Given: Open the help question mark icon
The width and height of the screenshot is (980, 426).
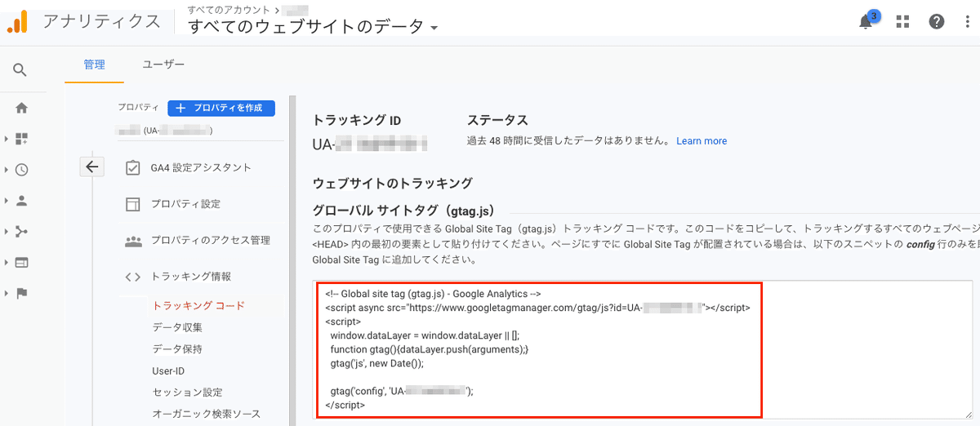Looking at the screenshot, I should click(937, 22).
